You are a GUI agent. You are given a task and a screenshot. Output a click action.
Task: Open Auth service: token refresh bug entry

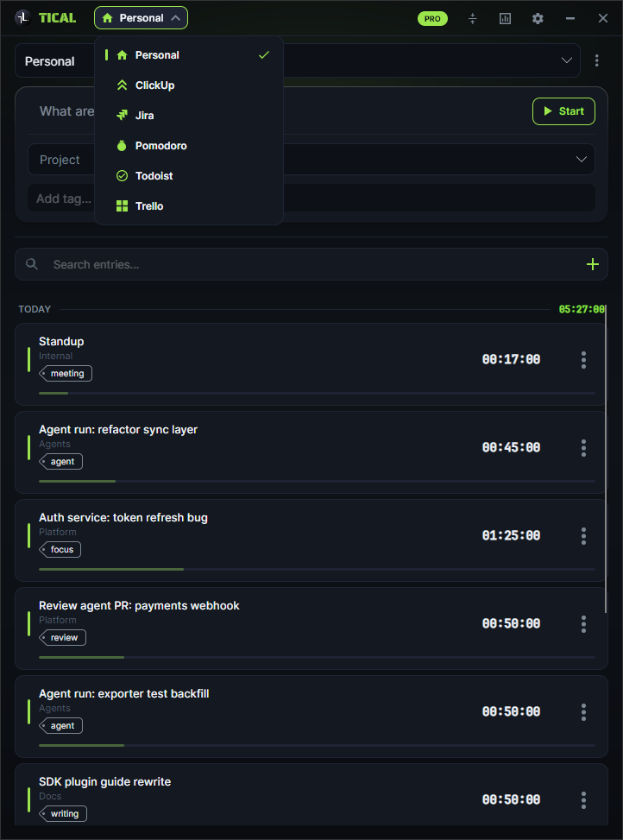coord(311,540)
